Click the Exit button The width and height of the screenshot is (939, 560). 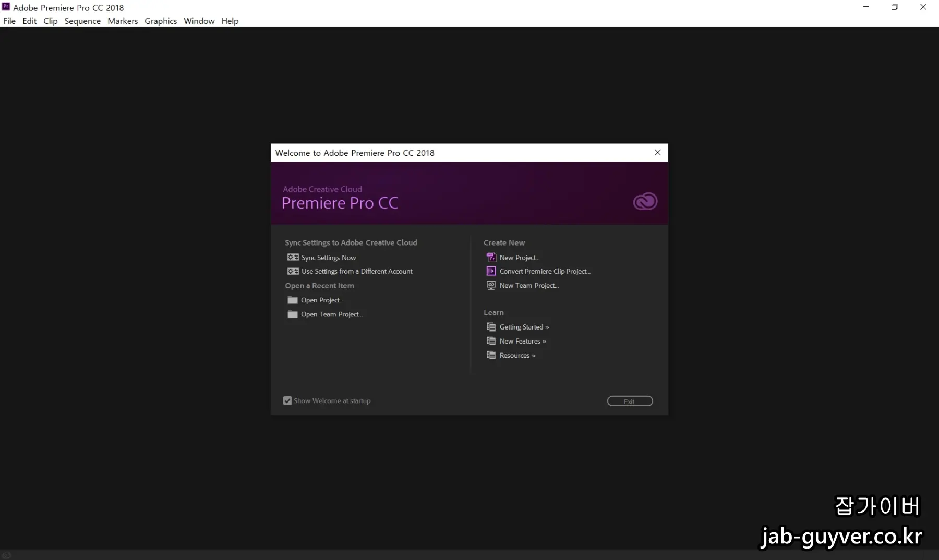tap(630, 401)
